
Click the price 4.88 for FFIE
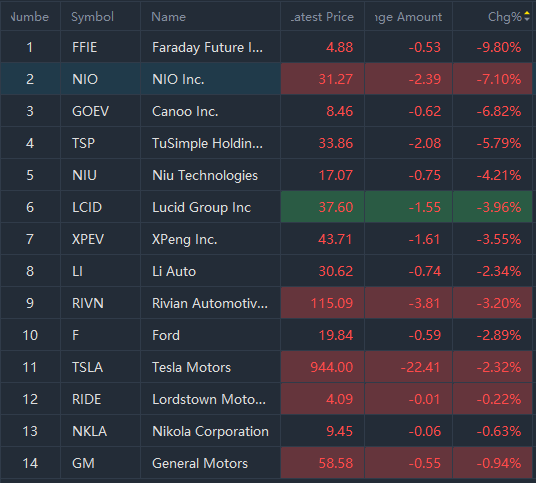click(339, 47)
